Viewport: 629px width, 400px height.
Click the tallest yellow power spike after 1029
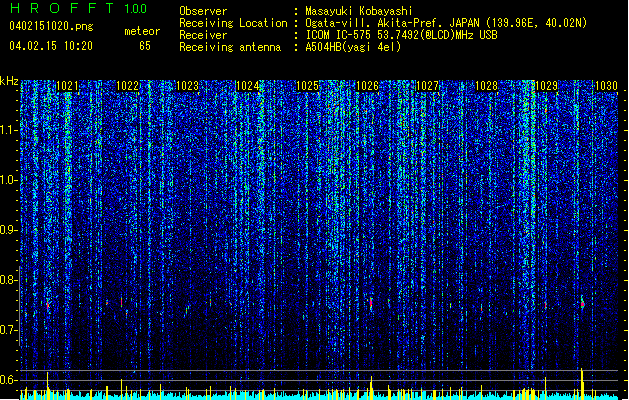click(x=582, y=383)
